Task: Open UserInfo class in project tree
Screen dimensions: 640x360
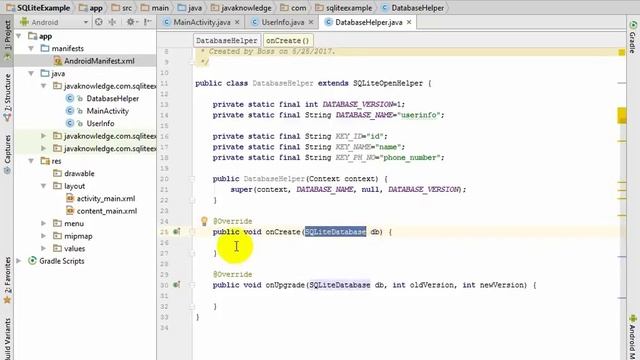Action: (x=100, y=124)
